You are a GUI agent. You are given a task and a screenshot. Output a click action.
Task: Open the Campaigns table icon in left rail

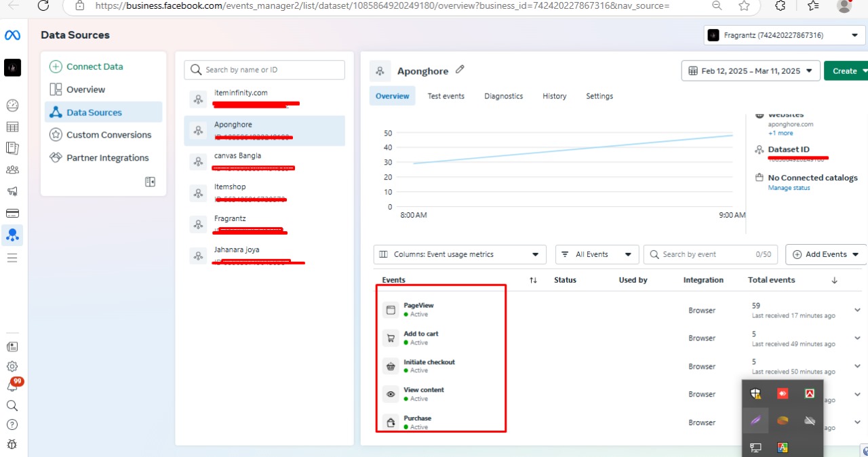12,127
